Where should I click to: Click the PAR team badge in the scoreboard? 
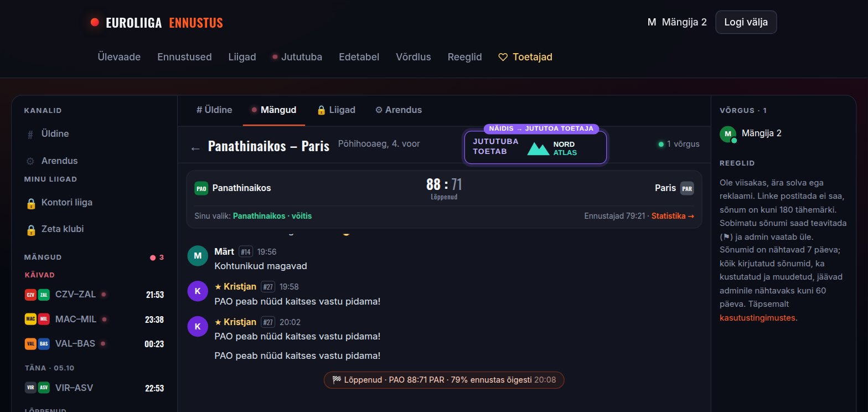[x=687, y=188]
